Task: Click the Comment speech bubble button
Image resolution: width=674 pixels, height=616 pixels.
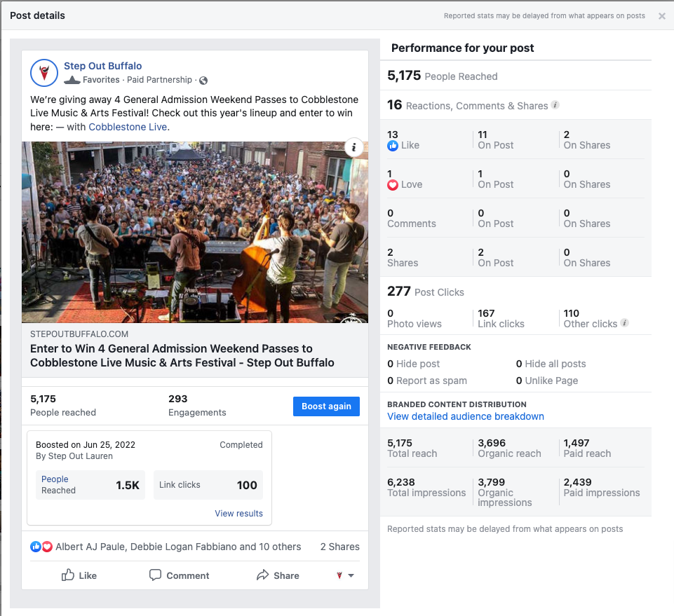Action: coord(179,575)
